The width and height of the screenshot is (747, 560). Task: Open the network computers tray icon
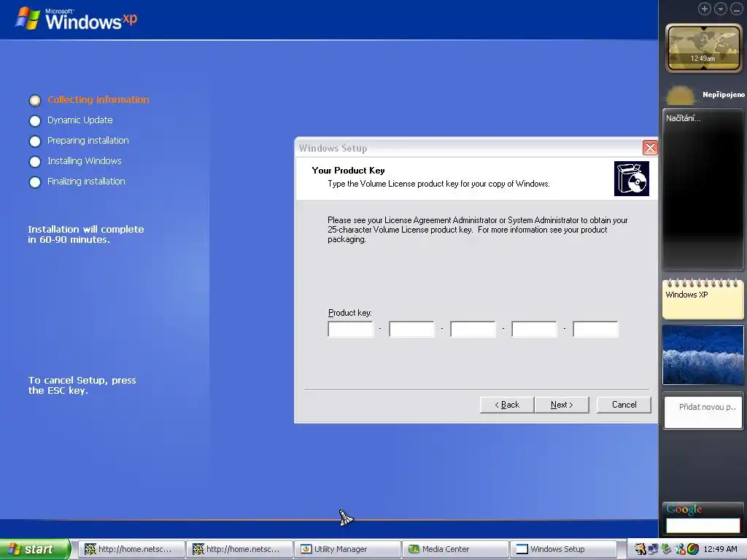tap(653, 549)
